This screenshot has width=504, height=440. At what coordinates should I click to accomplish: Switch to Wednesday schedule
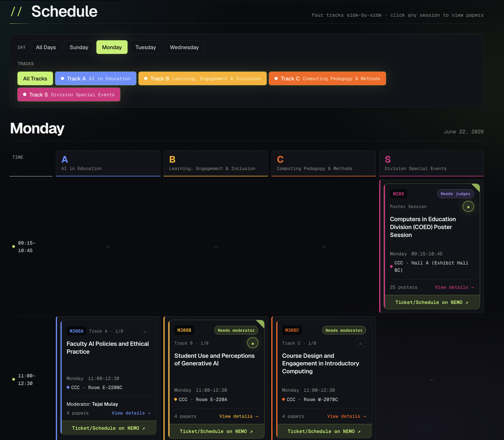(184, 47)
